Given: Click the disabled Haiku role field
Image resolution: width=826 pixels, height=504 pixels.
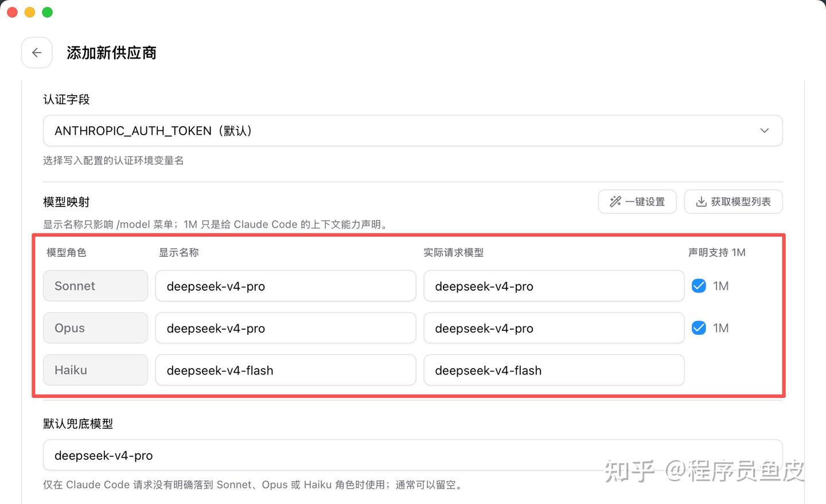Looking at the screenshot, I should [96, 370].
